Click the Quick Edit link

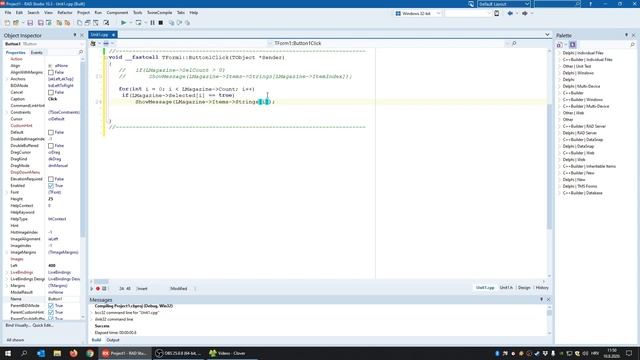coord(43,325)
